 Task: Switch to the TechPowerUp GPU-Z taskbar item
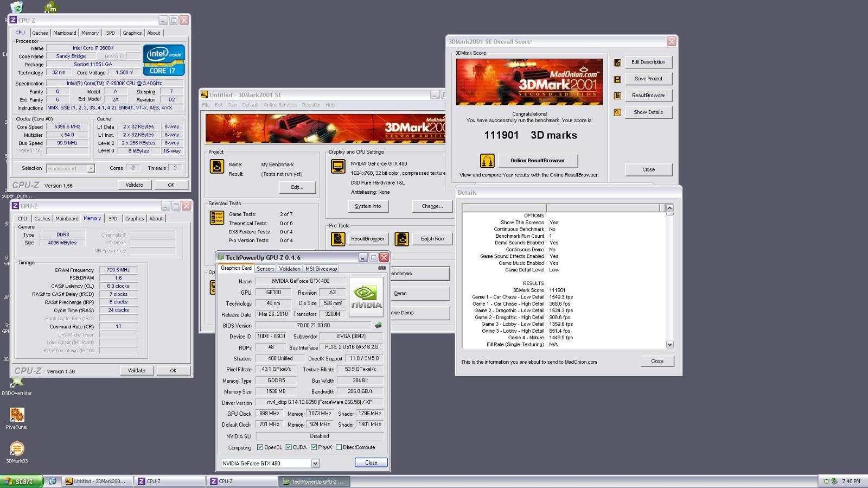(315, 481)
